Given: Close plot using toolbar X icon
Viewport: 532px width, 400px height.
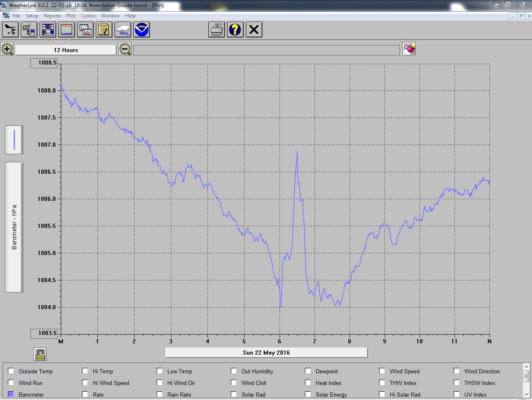Looking at the screenshot, I should point(254,30).
